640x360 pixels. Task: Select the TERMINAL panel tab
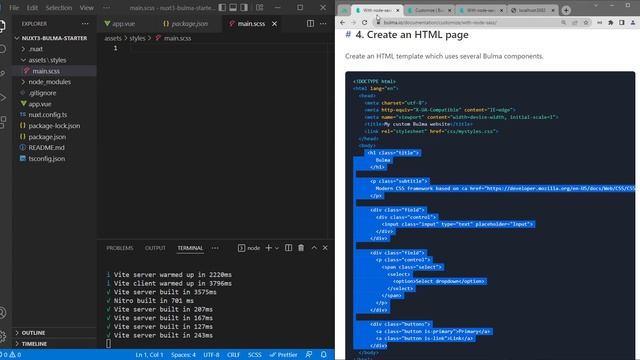[190, 248]
